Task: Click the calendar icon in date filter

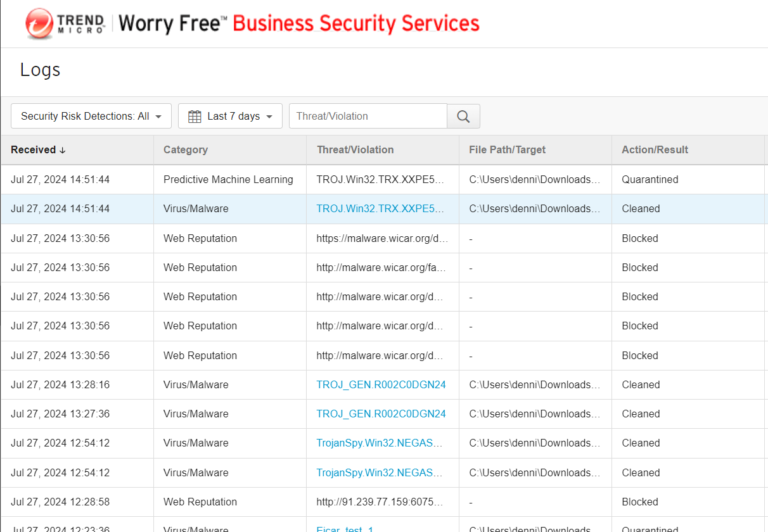Action: pos(195,117)
